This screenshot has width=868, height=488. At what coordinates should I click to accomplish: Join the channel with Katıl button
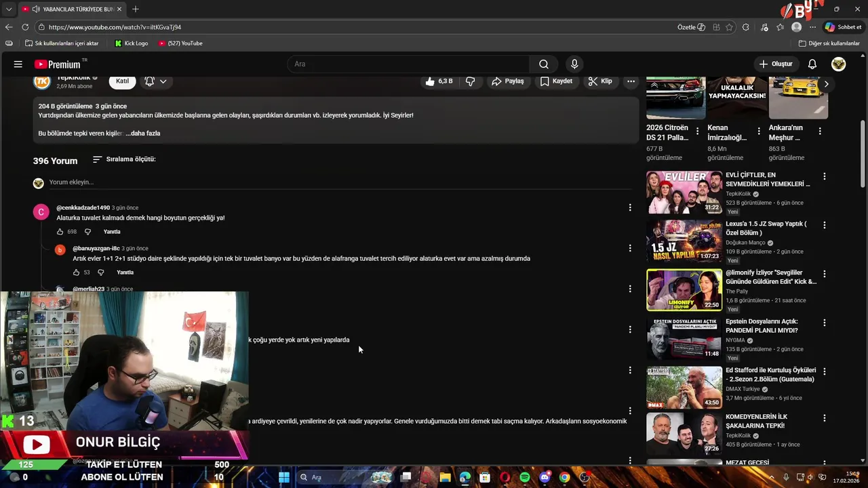coord(122,81)
